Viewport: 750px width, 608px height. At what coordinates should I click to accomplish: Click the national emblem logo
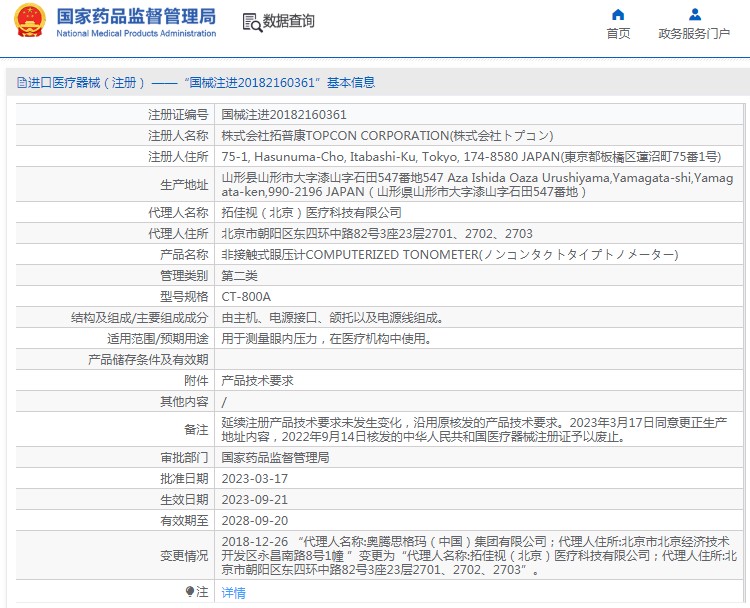(30, 20)
